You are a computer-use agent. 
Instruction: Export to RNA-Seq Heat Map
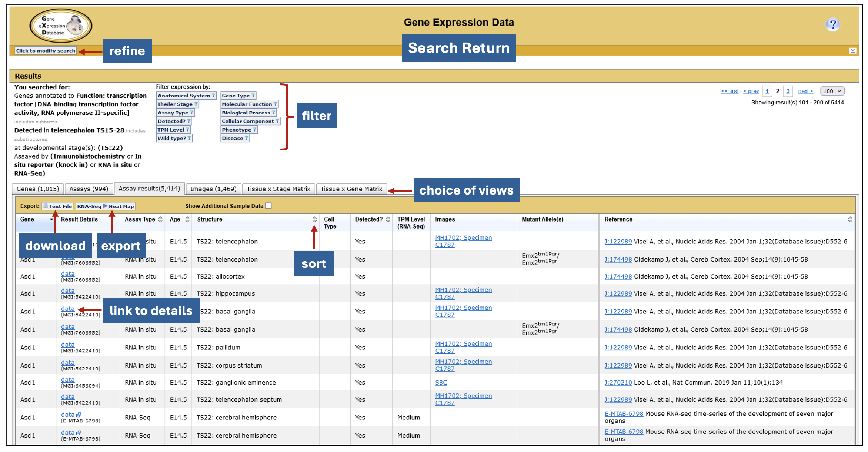106,206
